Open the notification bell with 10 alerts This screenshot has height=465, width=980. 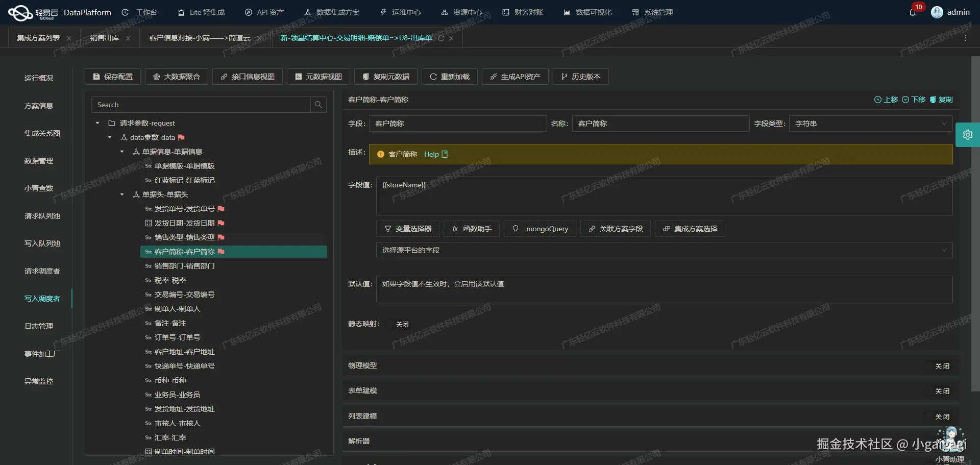[x=913, y=12]
